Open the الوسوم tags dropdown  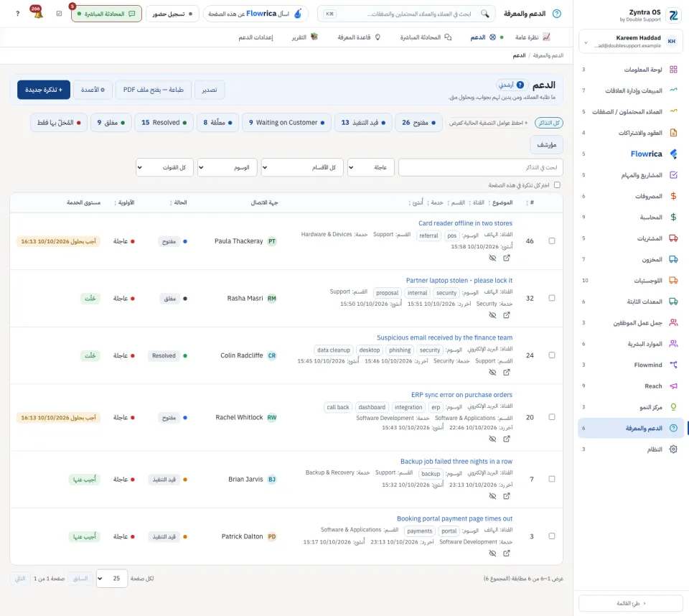(x=228, y=167)
